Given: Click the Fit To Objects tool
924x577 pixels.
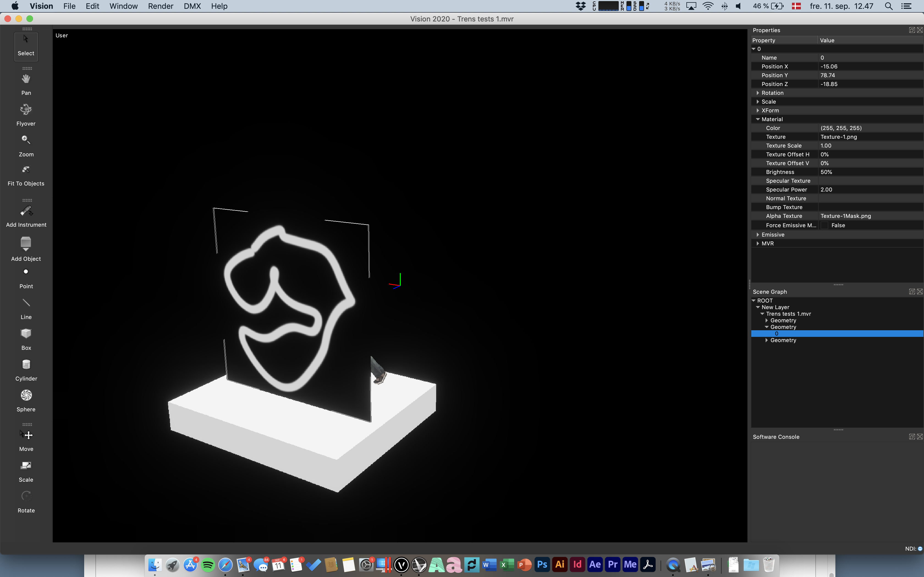Looking at the screenshot, I should pos(26,175).
